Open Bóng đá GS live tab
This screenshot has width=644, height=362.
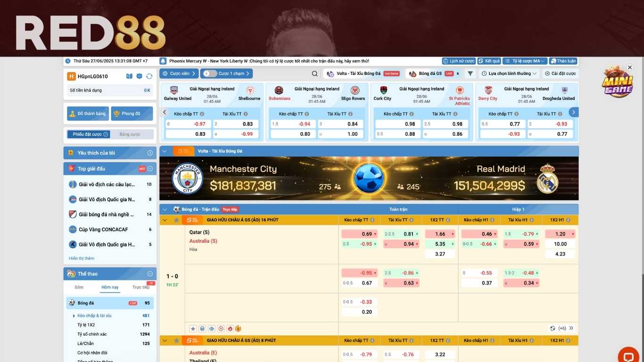click(x=434, y=74)
